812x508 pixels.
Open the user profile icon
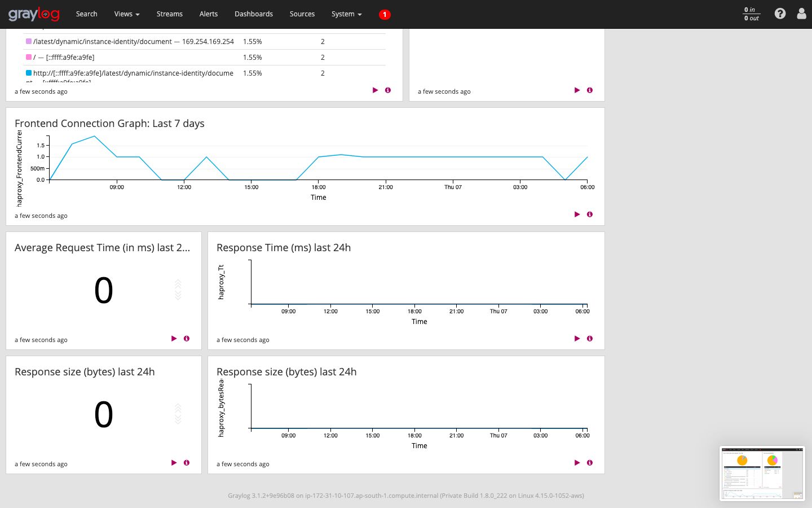click(x=801, y=14)
